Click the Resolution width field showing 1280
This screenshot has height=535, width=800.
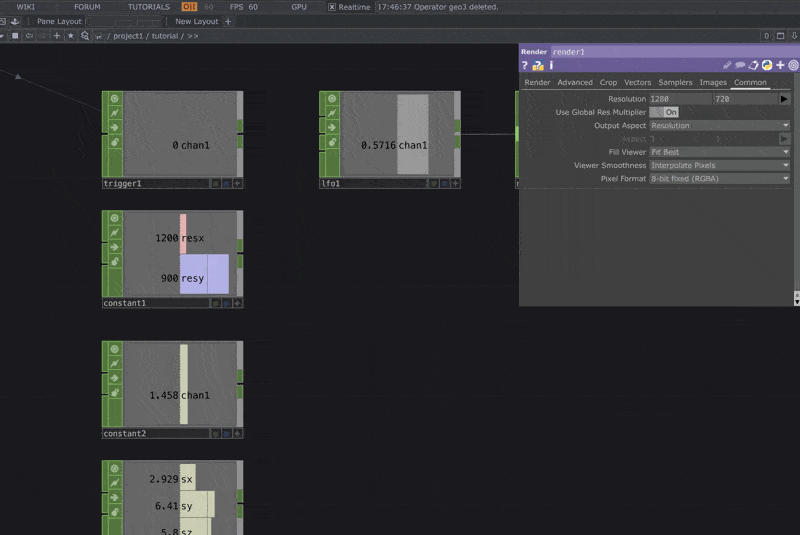pos(680,99)
